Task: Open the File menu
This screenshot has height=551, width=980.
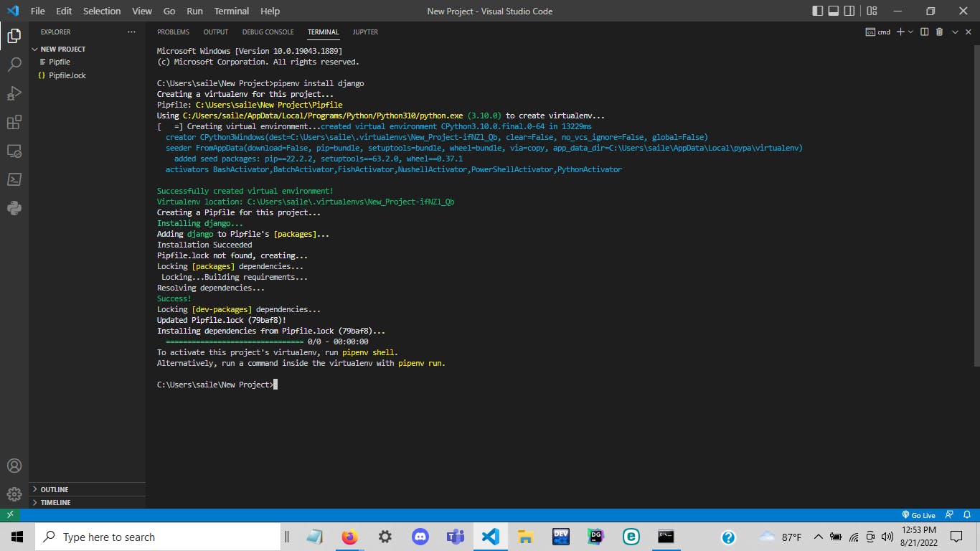Action: 37,11
